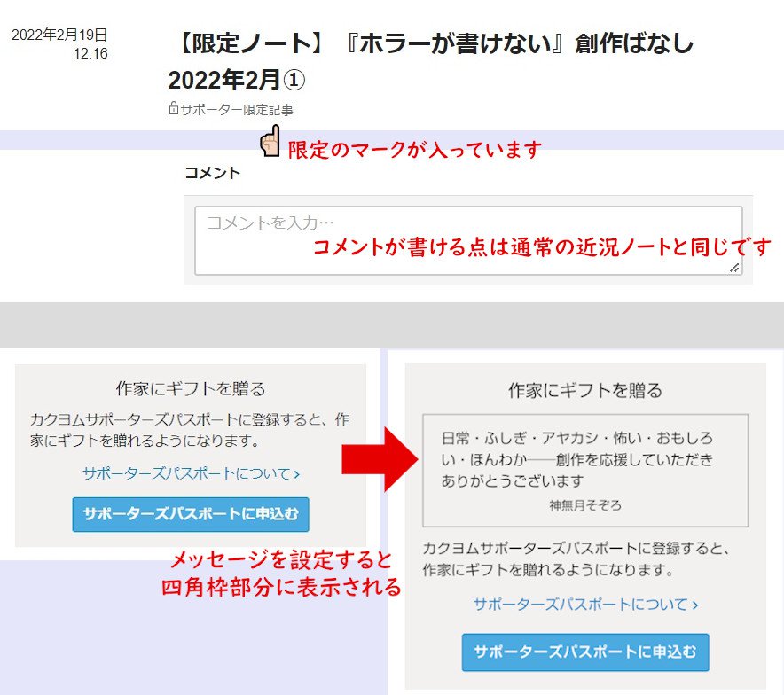Click the big red right-pointing arrow
Screen dimensions: 784x695
click(380, 457)
